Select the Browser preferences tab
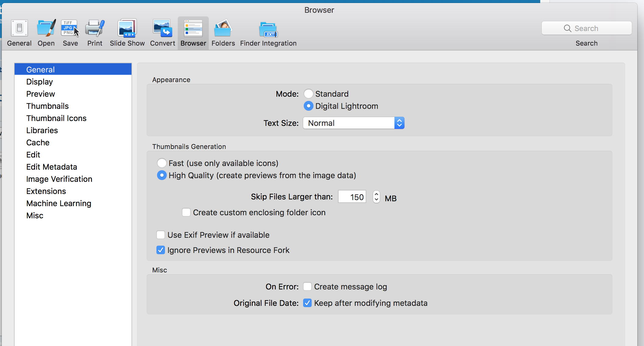This screenshot has width=644, height=346. tap(192, 32)
